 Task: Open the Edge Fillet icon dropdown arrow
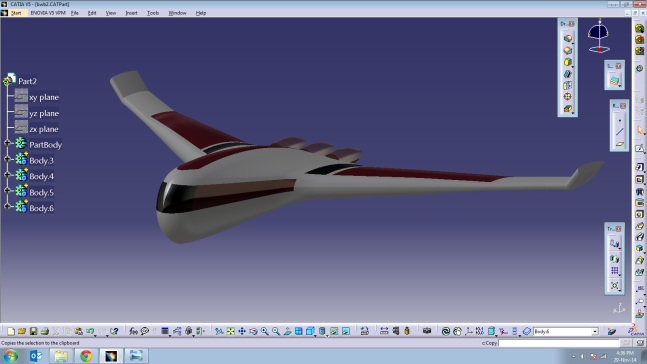pyautogui.click(x=573, y=43)
